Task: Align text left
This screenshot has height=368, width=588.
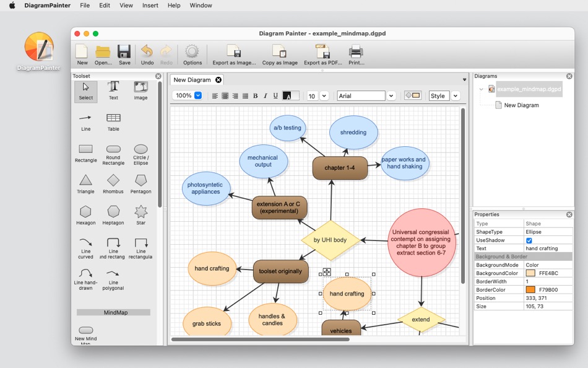Action: click(215, 96)
